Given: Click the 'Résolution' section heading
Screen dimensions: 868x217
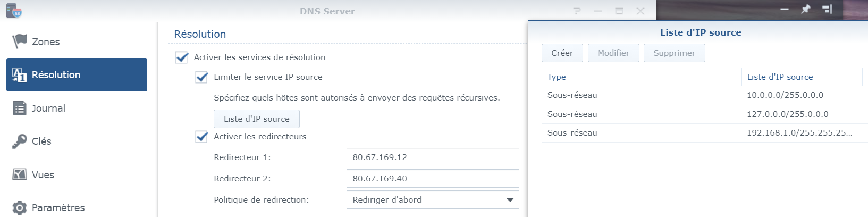Looking at the screenshot, I should [200, 34].
